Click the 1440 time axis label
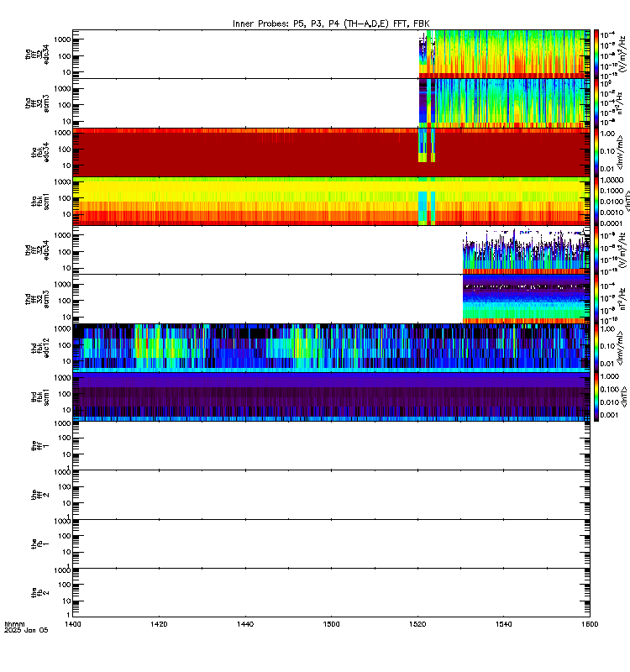Screen dimensions: 630x672 (245, 624)
